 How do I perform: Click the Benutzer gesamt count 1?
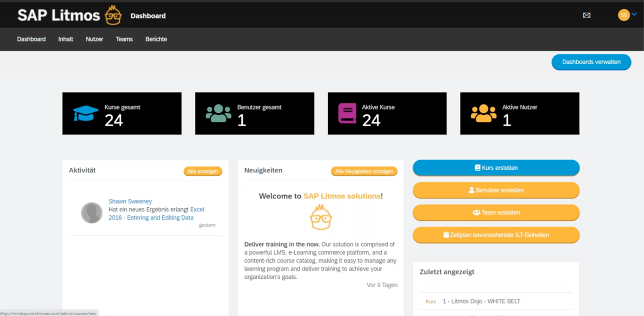pos(241,121)
